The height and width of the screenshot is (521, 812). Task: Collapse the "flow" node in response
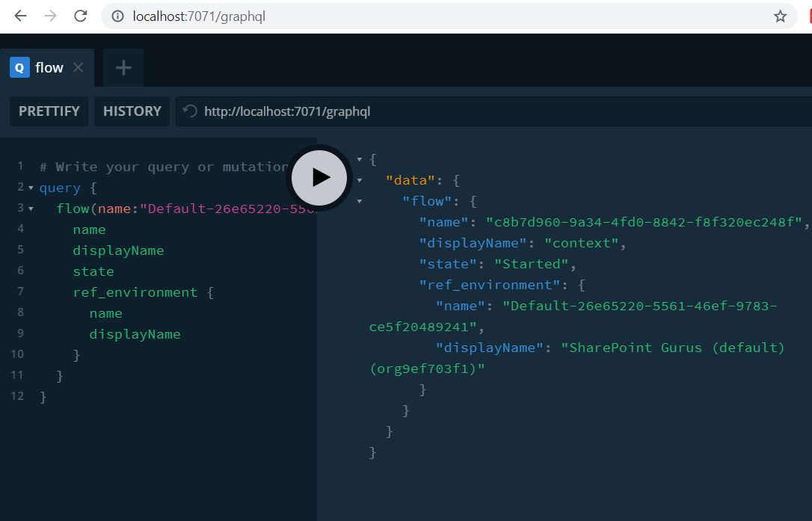pyautogui.click(x=360, y=201)
